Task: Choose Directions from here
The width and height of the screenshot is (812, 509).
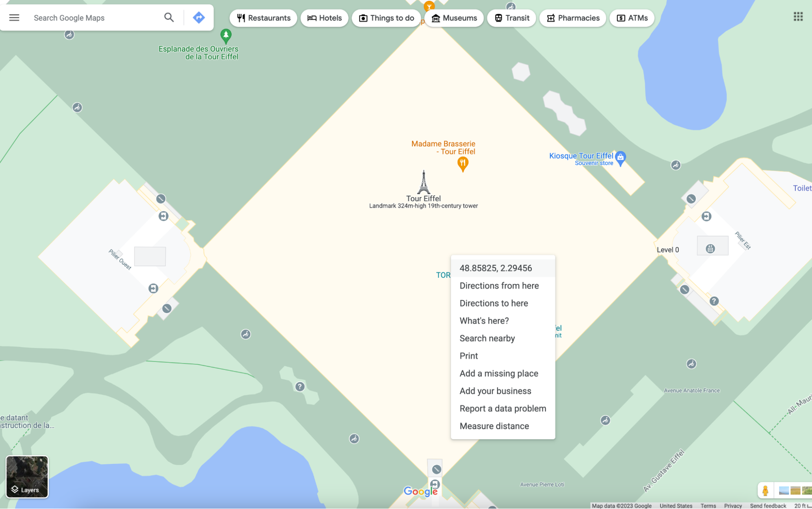Action: 503,286
